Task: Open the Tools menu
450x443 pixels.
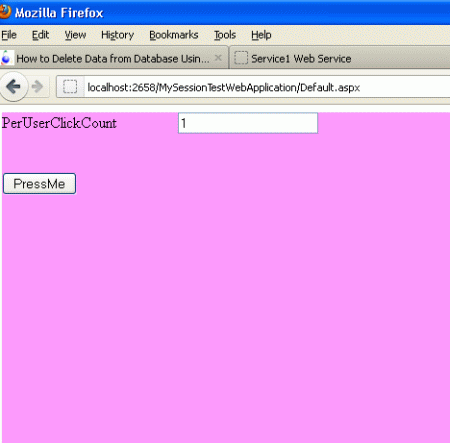Action: coord(225,35)
